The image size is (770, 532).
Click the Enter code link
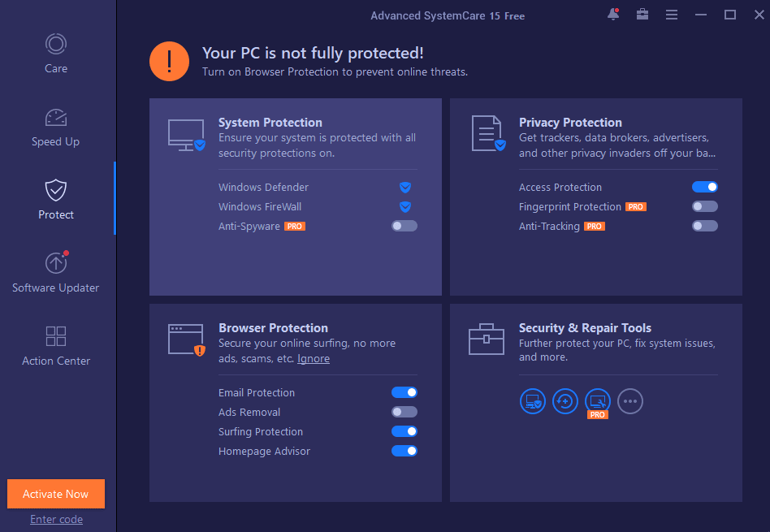(55, 519)
